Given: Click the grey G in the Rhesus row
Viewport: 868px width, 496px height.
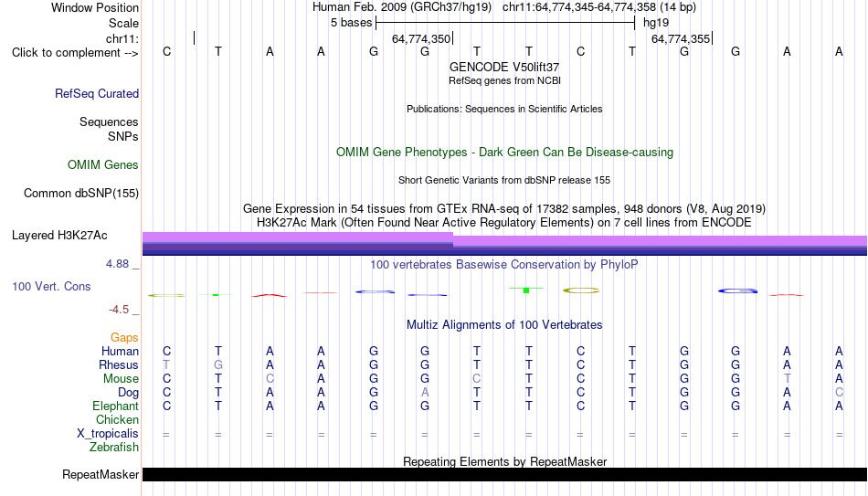Looking at the screenshot, I should 218,365.
